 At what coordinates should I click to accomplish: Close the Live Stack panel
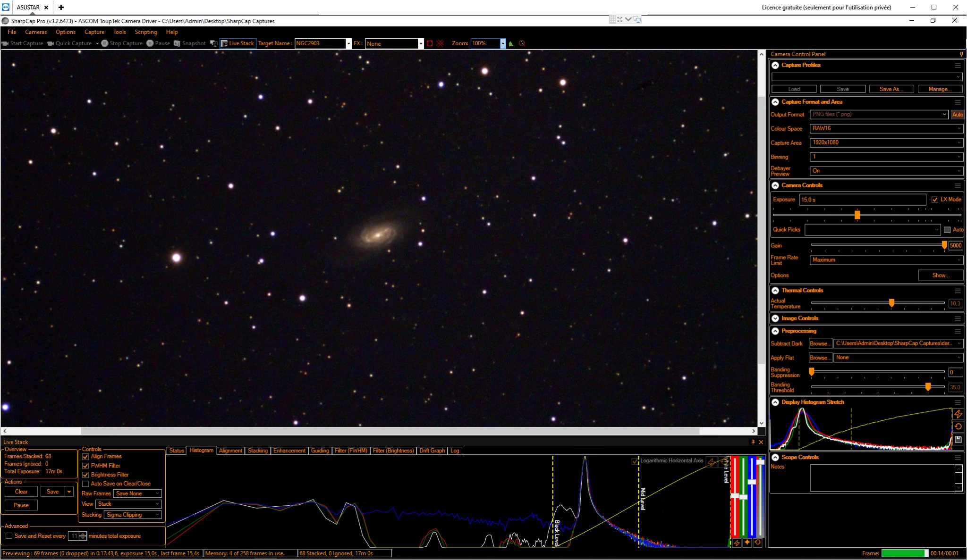[761, 442]
